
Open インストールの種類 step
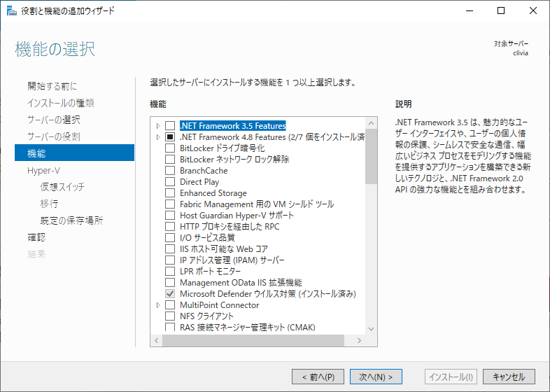pyautogui.click(x=61, y=103)
